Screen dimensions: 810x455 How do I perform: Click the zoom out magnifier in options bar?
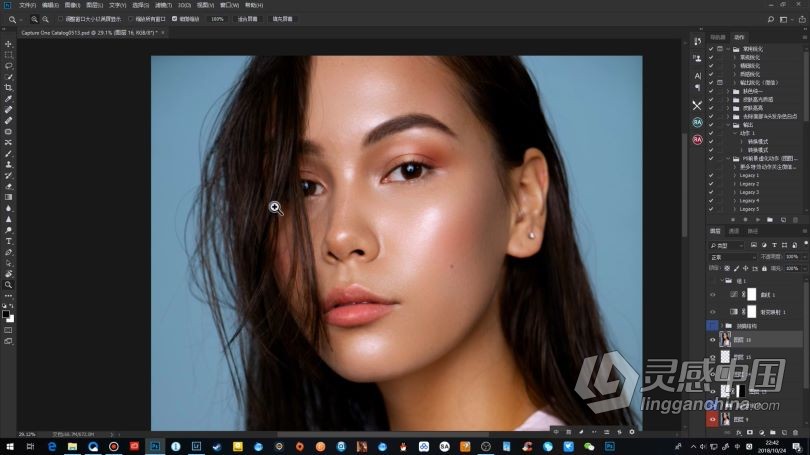tap(47, 19)
